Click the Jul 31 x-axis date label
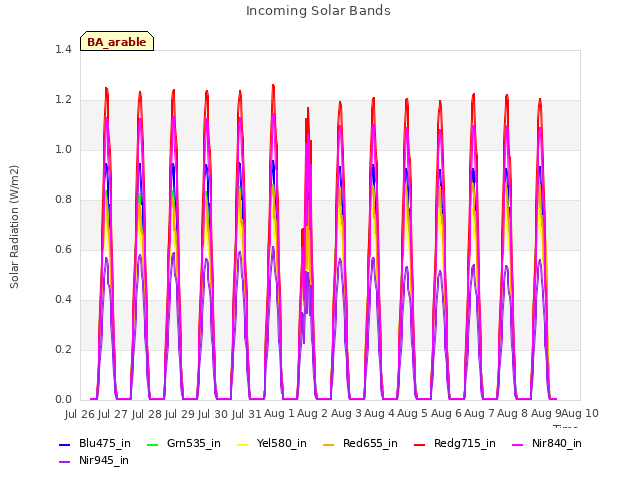Image resolution: width=640 pixels, height=480 pixels. click(x=247, y=414)
